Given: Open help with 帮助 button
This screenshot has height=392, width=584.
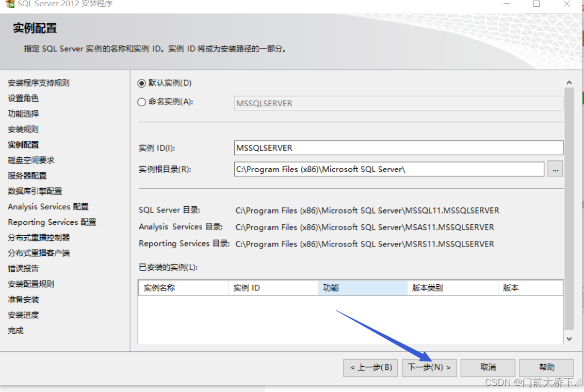Looking at the screenshot, I should pyautogui.click(x=546, y=368).
